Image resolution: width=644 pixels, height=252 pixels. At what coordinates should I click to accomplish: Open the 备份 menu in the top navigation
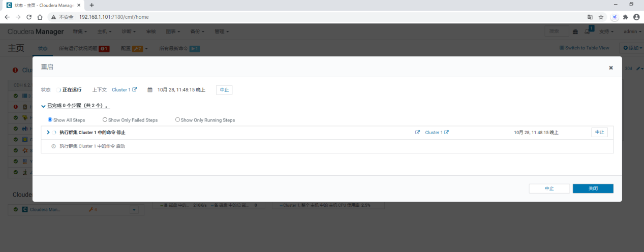pos(197,31)
